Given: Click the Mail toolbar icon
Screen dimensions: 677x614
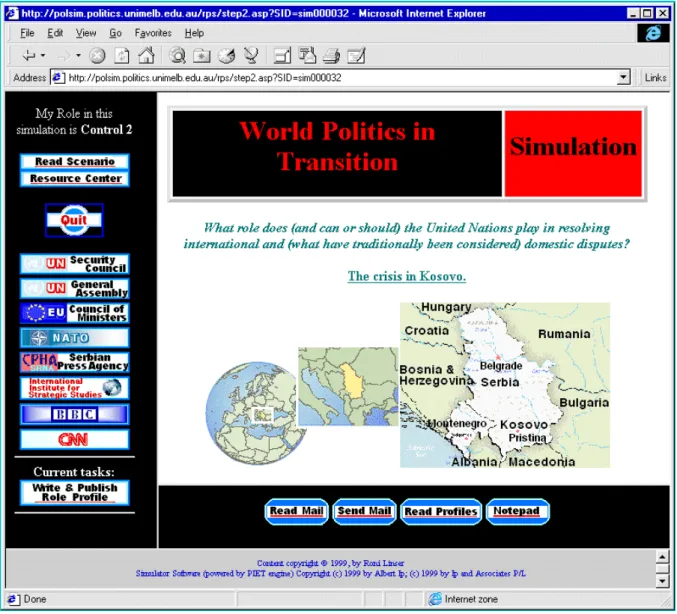Looking at the screenshot, I should (x=307, y=56).
